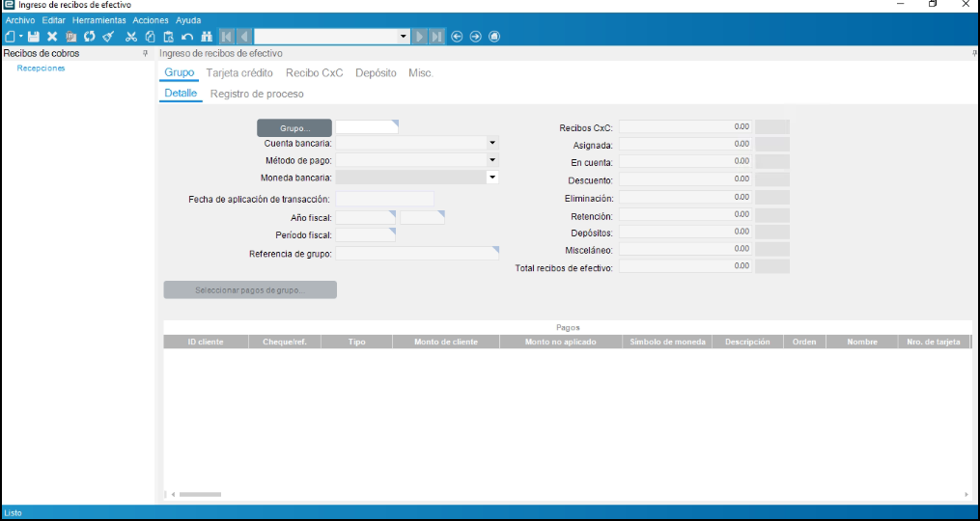
Task: Open the Ayuda menu
Action: coord(188,20)
